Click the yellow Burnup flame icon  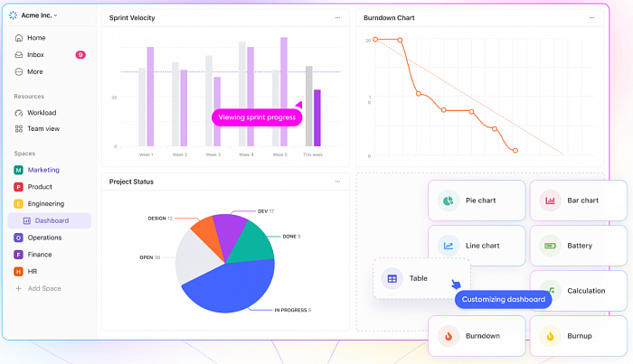[x=550, y=336]
